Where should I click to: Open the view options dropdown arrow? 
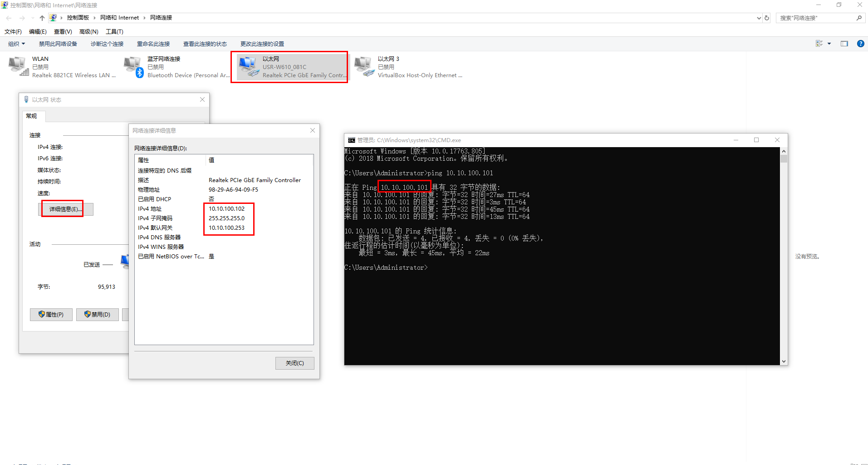pyautogui.click(x=829, y=44)
